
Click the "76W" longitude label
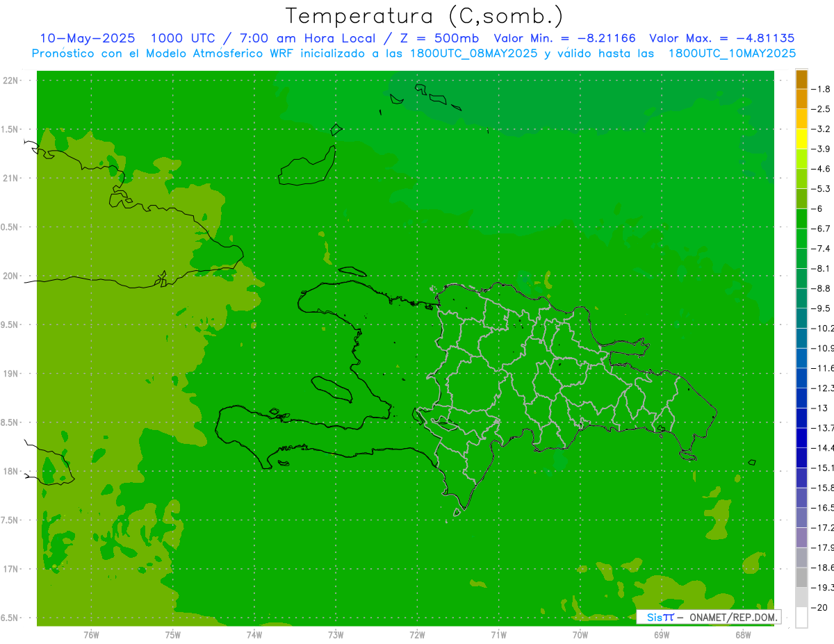point(91,634)
